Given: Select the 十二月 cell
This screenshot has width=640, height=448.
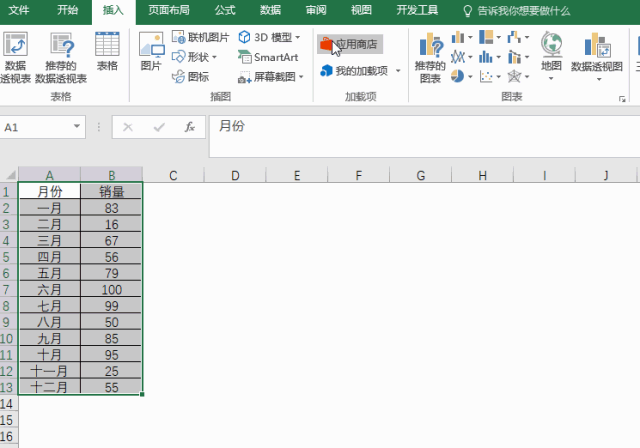Looking at the screenshot, I should 49,387.
